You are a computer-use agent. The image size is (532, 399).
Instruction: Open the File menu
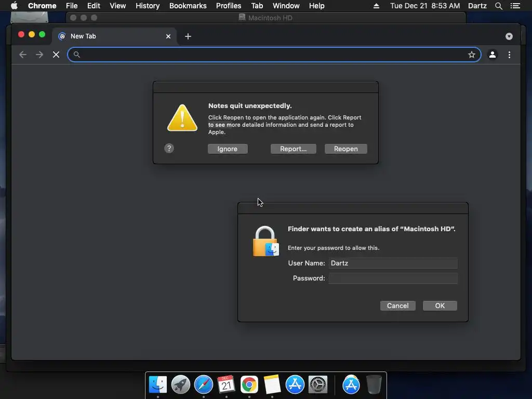[x=72, y=6]
